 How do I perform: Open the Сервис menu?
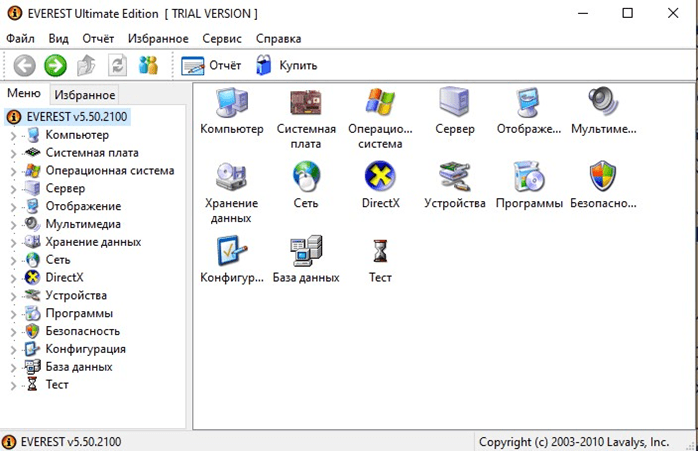(222, 39)
